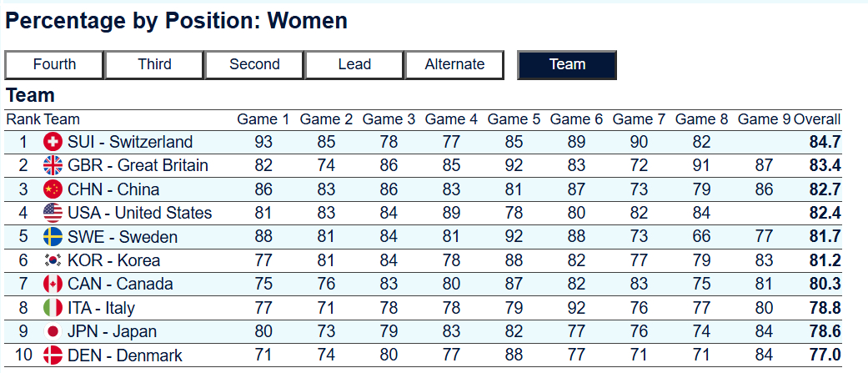View the Alternate position tab
The width and height of the screenshot is (868, 373).
pos(454,64)
